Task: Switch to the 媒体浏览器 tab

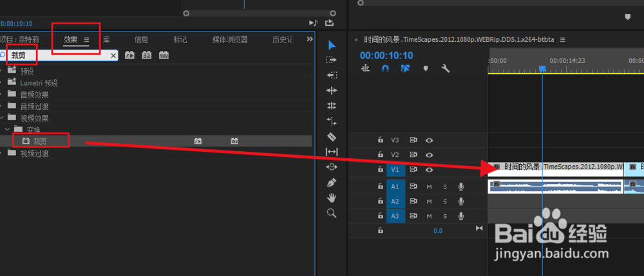Action: click(x=230, y=40)
